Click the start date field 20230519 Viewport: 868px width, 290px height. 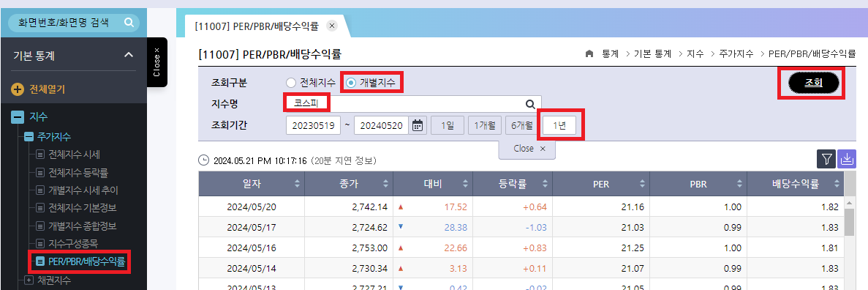tap(313, 125)
